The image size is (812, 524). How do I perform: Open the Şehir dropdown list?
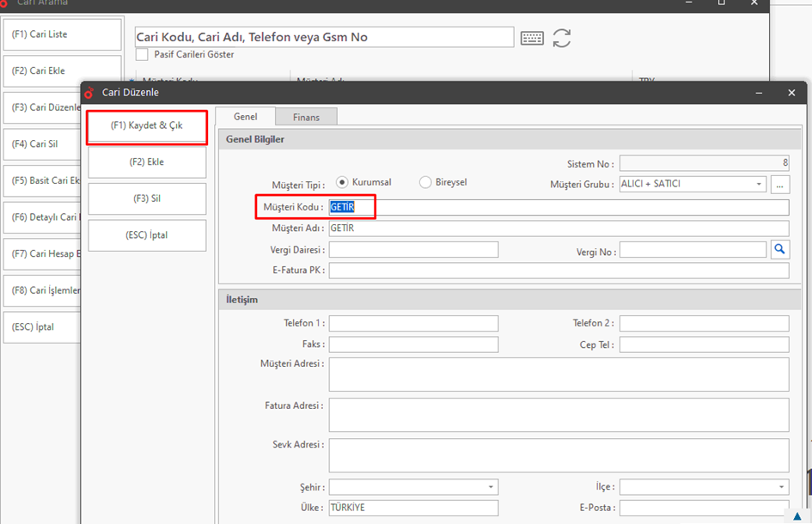pyautogui.click(x=491, y=487)
